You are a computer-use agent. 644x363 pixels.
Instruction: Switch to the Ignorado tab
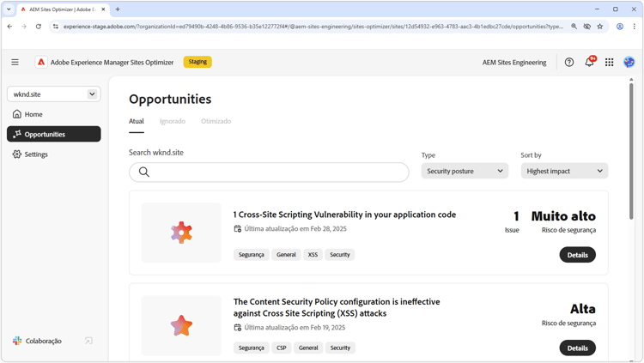point(173,121)
